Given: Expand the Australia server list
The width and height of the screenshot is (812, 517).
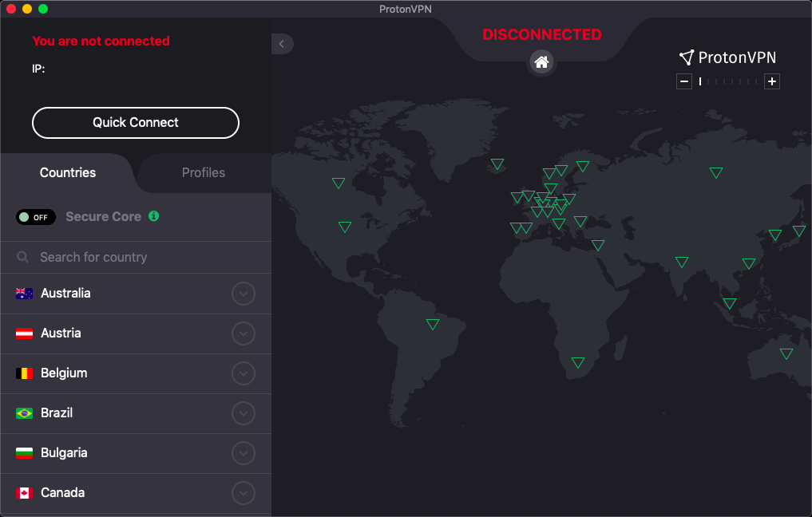Looking at the screenshot, I should coord(244,294).
